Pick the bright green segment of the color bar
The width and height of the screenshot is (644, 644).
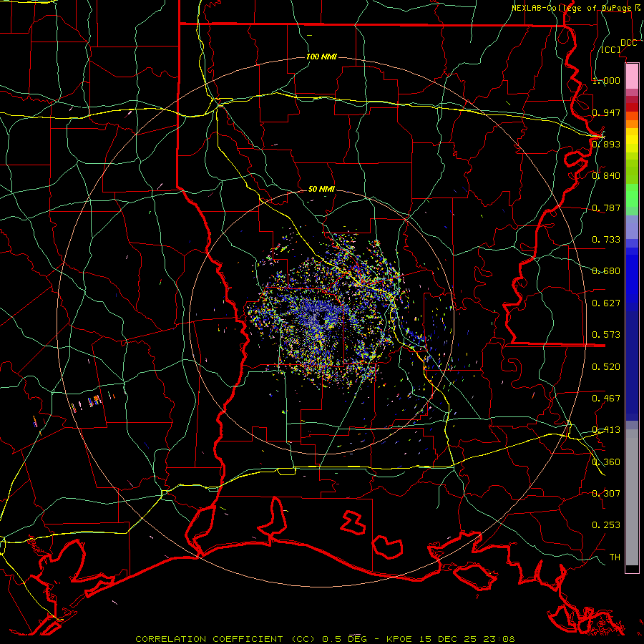click(x=632, y=195)
